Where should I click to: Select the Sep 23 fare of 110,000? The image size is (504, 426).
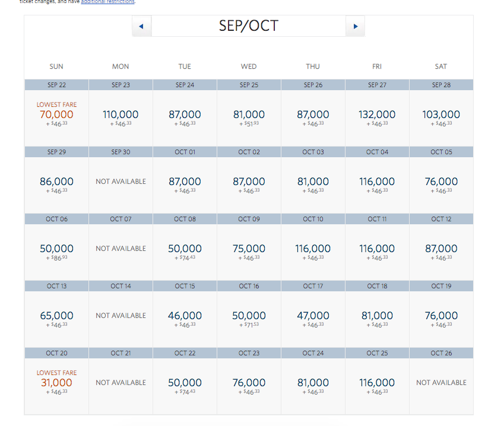click(x=121, y=115)
